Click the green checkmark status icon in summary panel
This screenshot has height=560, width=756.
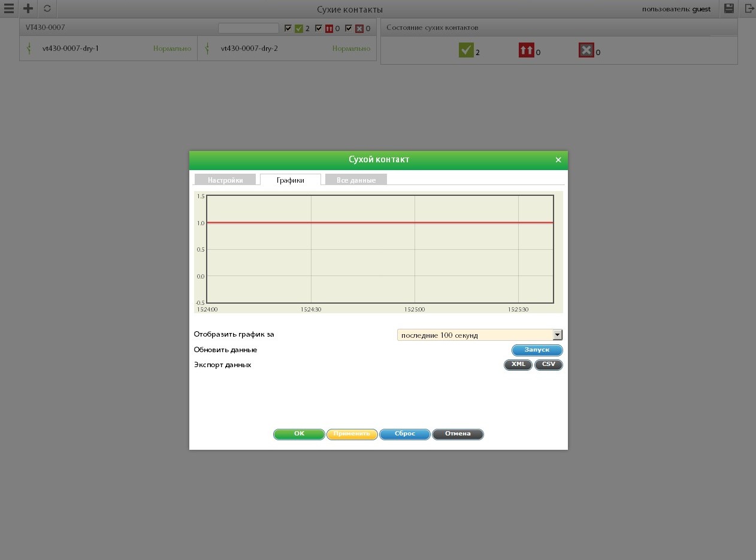pos(466,51)
